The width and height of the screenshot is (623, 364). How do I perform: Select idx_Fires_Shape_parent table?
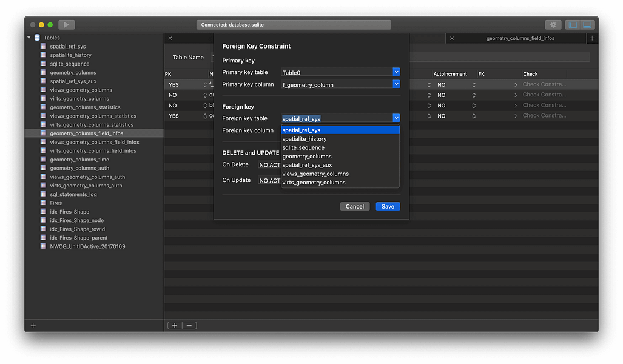[x=79, y=238]
